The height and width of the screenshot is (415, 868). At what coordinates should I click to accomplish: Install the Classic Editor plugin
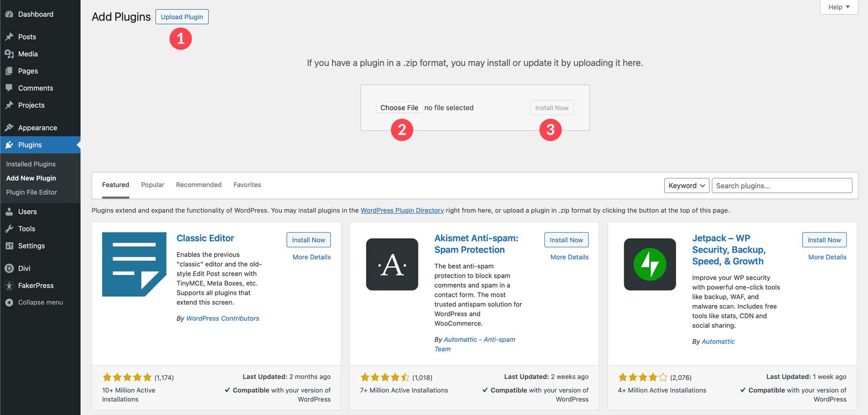tap(309, 240)
